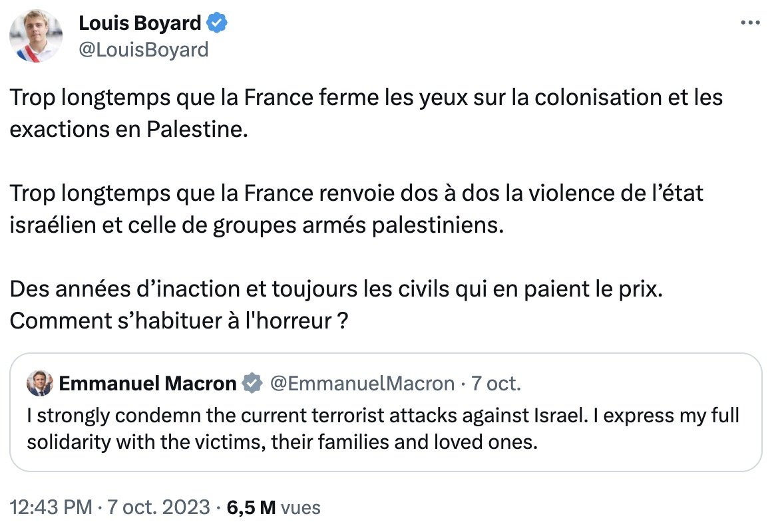Image resolution: width=780 pixels, height=532 pixels.
Task: Click the line "exactions en Palestine."
Action: [128, 128]
